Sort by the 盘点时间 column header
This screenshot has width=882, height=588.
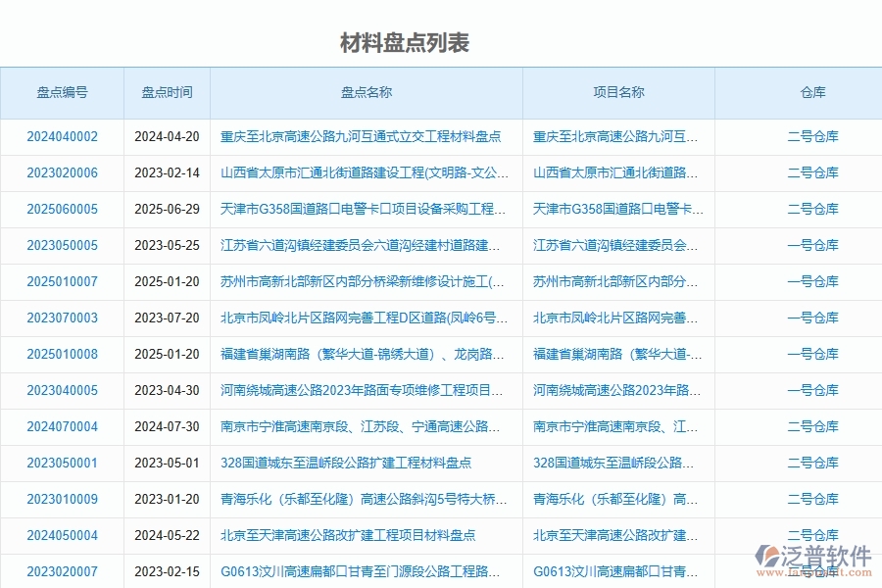pyautogui.click(x=165, y=92)
